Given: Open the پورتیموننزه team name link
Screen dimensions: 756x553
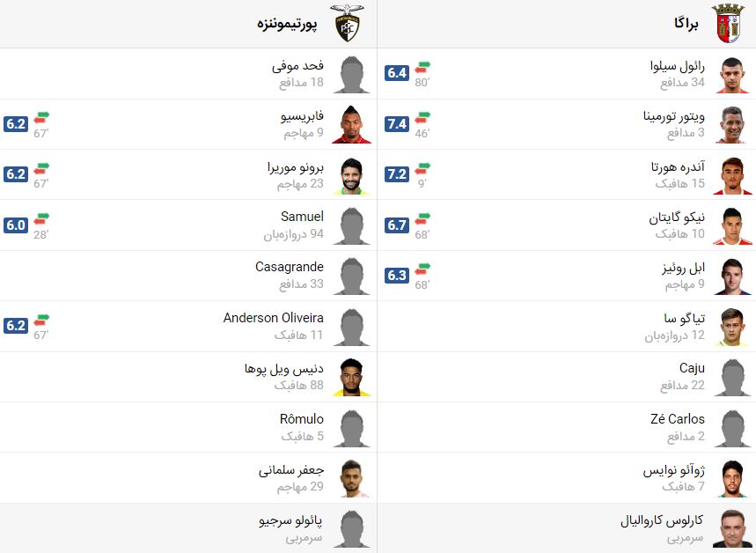Looking at the screenshot, I should (287, 24).
